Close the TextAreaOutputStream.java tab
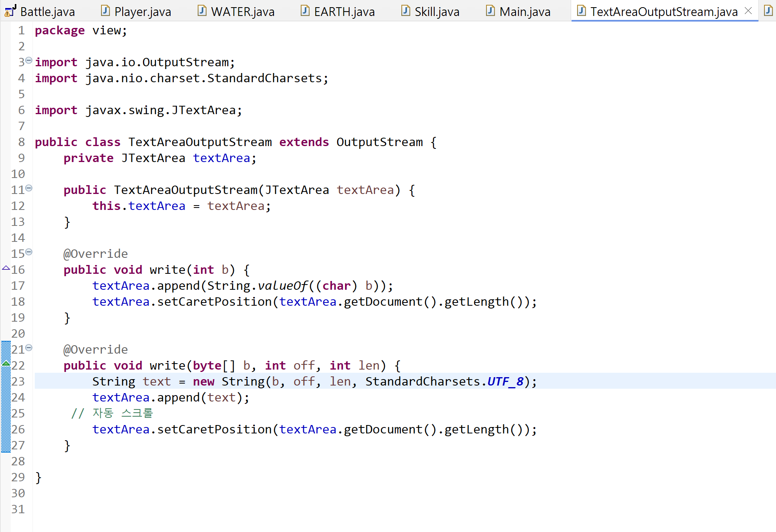Screen dimensions: 776x532 coord(748,11)
